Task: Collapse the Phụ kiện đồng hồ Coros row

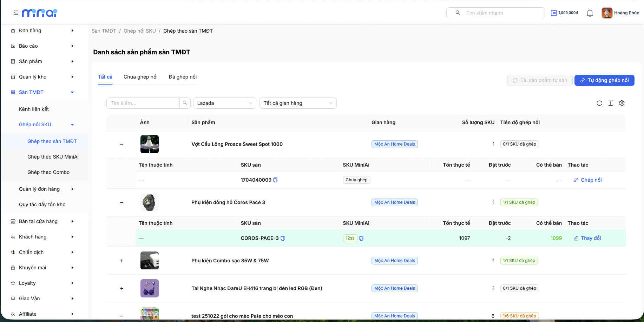Action: tap(122, 202)
